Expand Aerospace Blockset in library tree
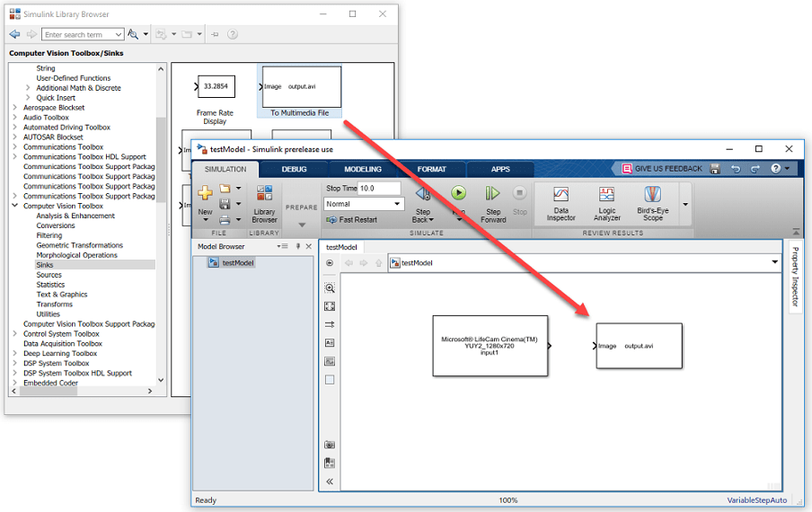 (x=14, y=108)
